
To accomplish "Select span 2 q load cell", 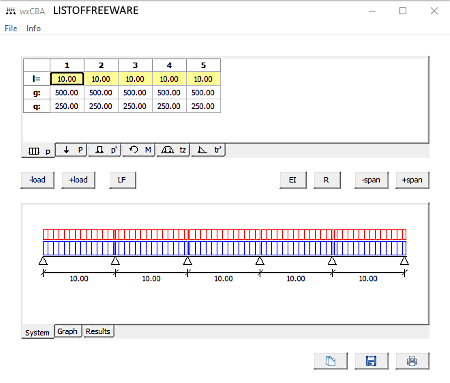I will [101, 106].
